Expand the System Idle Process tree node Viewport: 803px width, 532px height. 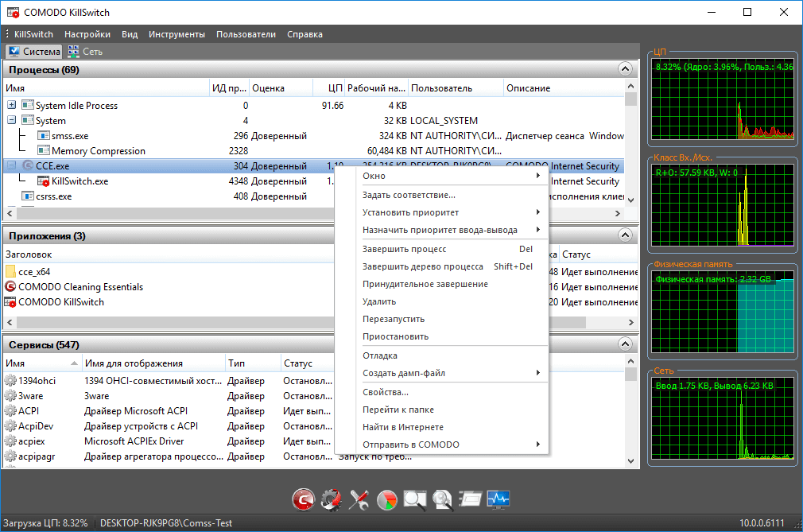tap(11, 105)
